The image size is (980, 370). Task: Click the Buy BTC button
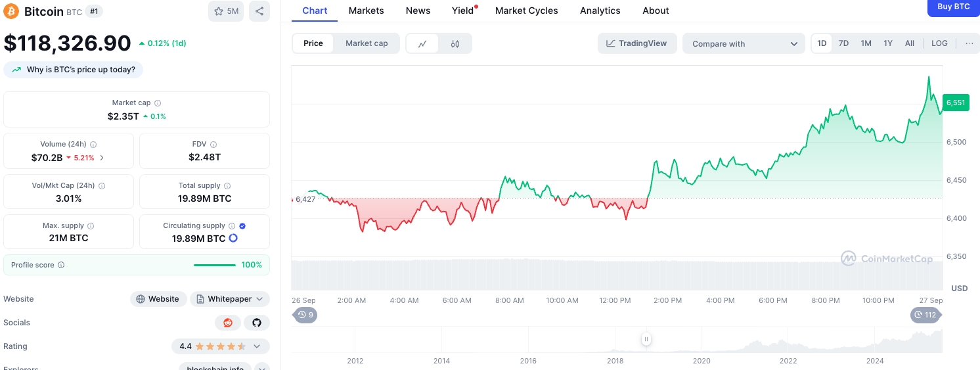[953, 7]
